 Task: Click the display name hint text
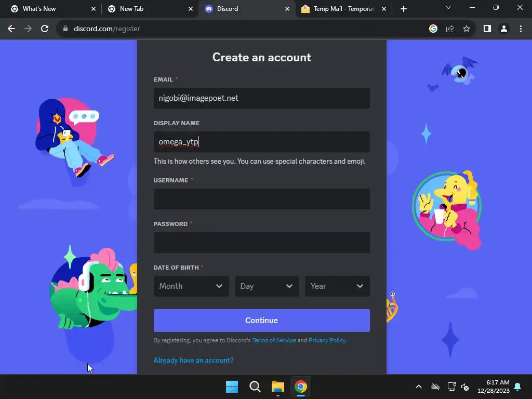pos(260,162)
